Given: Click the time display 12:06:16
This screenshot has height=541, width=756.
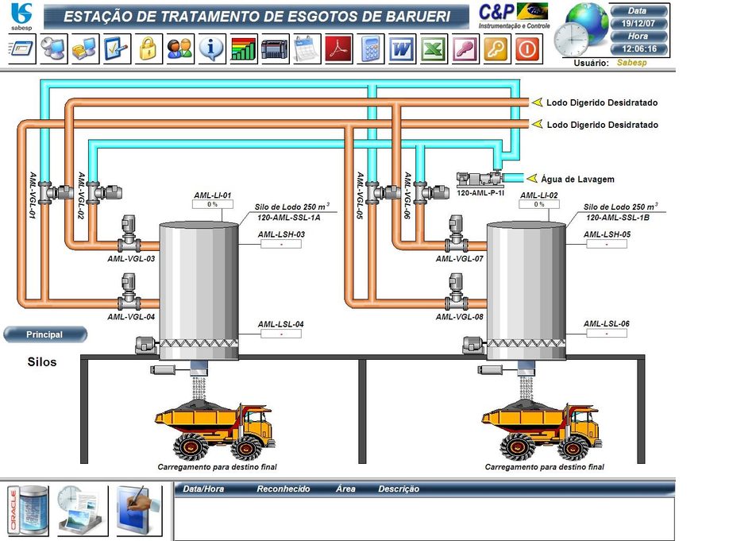Looking at the screenshot, I should (x=639, y=48).
